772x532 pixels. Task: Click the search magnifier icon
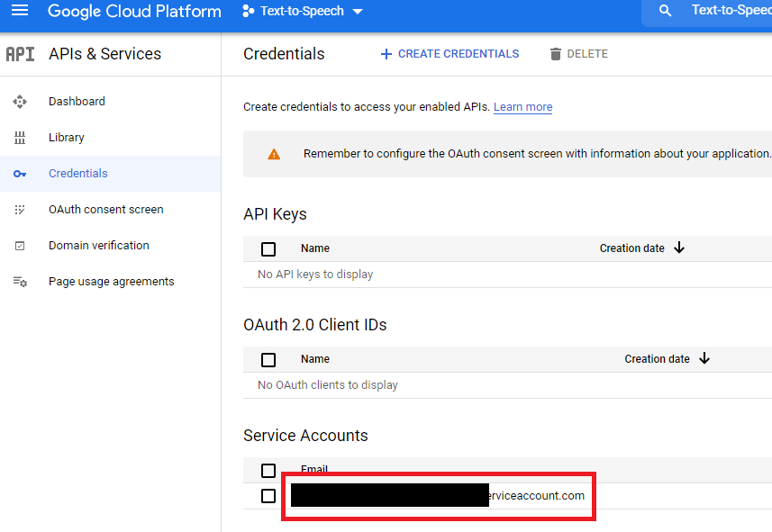tap(666, 11)
